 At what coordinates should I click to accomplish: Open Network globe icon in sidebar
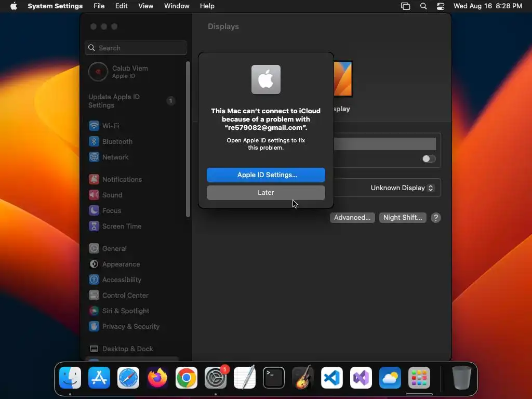(94, 157)
